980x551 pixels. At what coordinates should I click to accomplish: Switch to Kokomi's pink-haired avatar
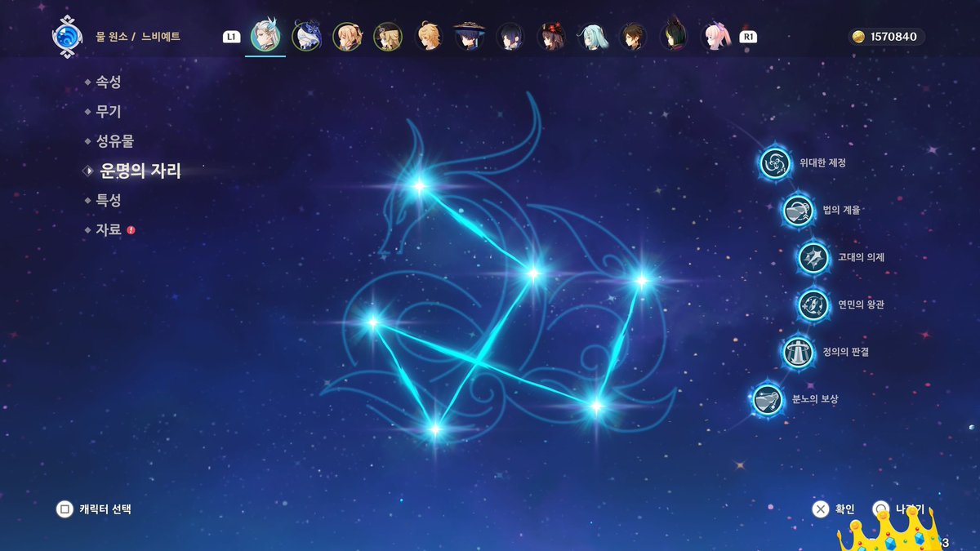pyautogui.click(x=715, y=37)
